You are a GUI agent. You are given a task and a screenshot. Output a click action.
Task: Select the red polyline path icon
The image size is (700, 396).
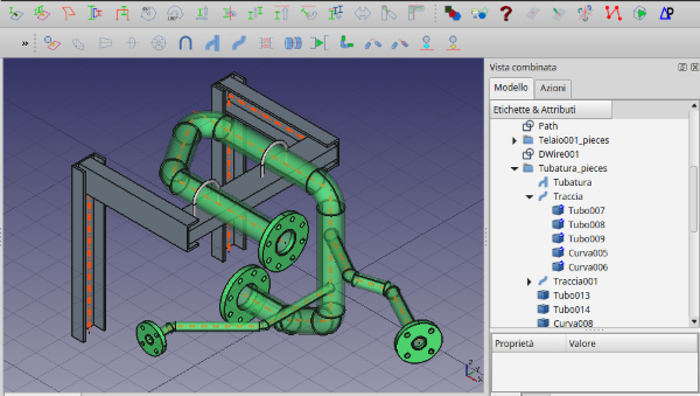click(x=613, y=13)
